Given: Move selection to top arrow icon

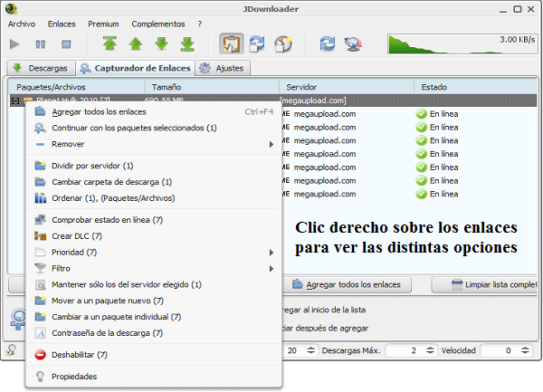Looking at the screenshot, I should click(x=110, y=44).
